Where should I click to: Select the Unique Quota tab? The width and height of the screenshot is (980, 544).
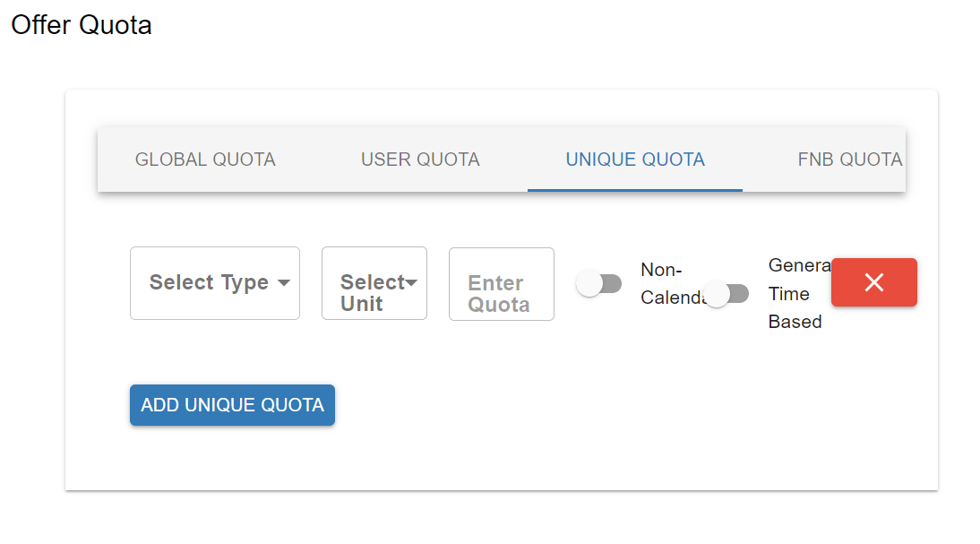pyautogui.click(x=635, y=160)
